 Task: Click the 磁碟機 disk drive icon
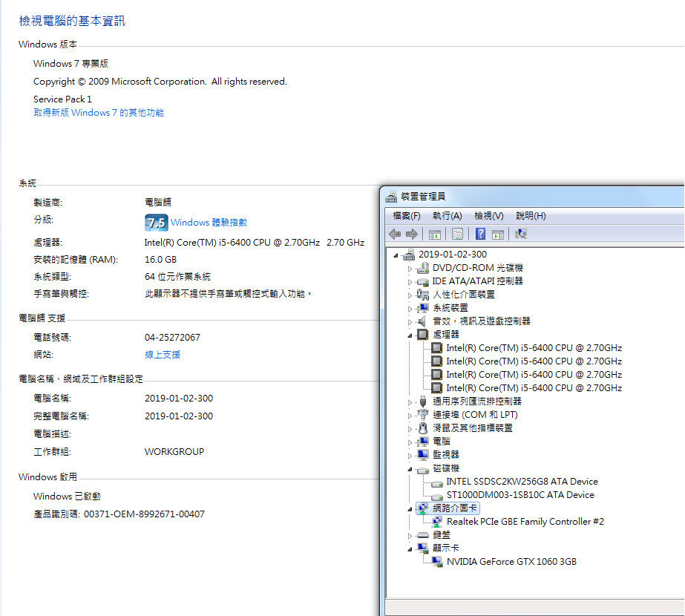click(x=422, y=470)
